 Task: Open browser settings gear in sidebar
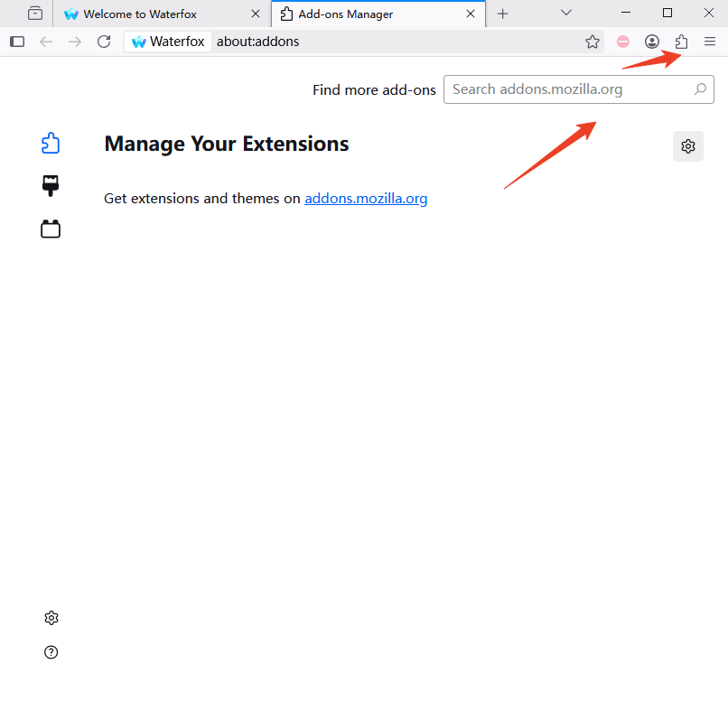(51, 618)
